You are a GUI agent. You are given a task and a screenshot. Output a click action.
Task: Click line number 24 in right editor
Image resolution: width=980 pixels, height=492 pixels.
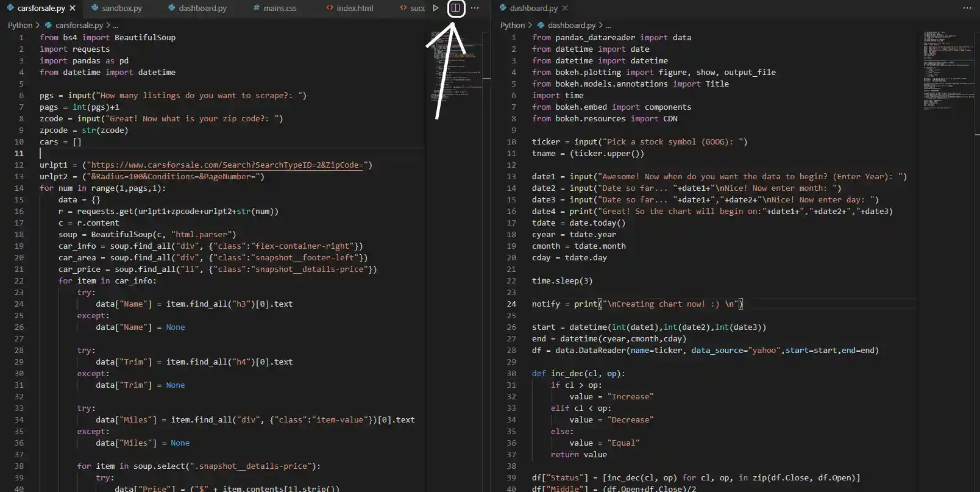coord(511,304)
